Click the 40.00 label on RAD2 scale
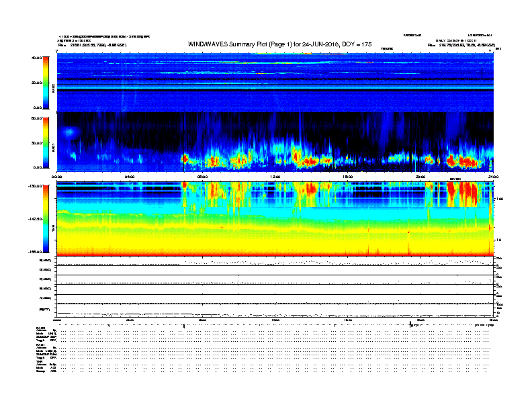 [36, 58]
